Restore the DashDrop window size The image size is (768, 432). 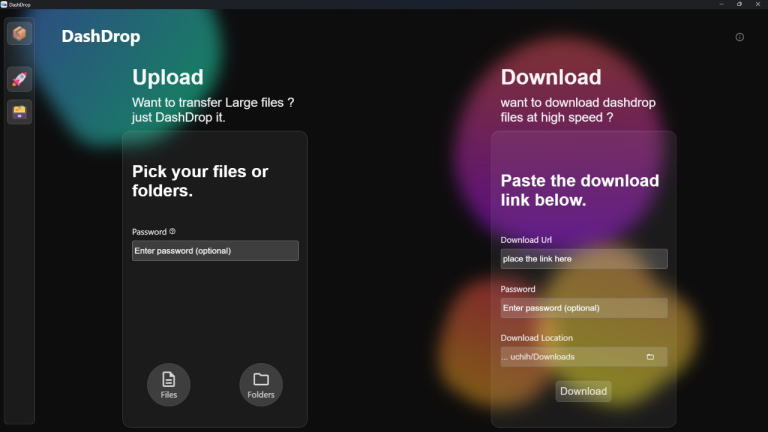740,4
